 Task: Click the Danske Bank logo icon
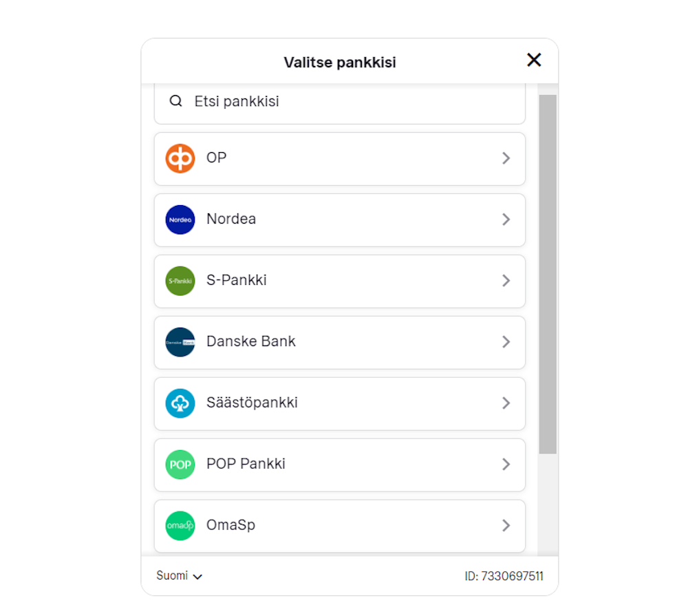(x=180, y=342)
